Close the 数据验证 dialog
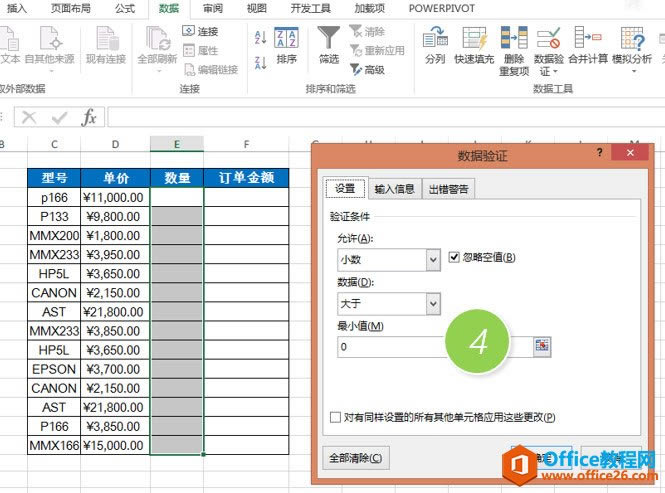The width and height of the screenshot is (665, 493). [630, 152]
